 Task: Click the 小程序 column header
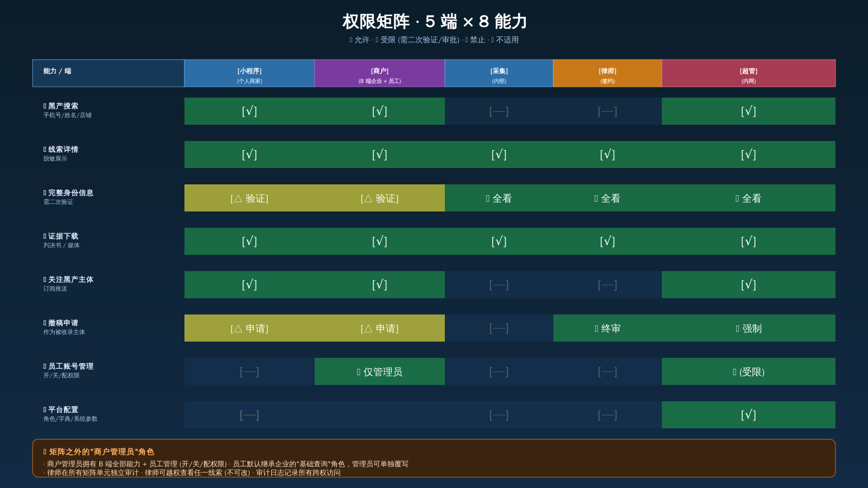[x=250, y=73]
